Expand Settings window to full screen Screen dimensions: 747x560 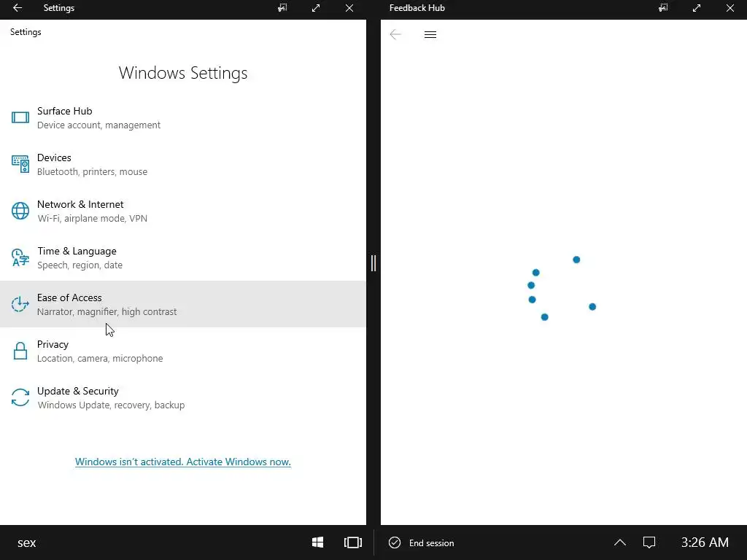[316, 8]
